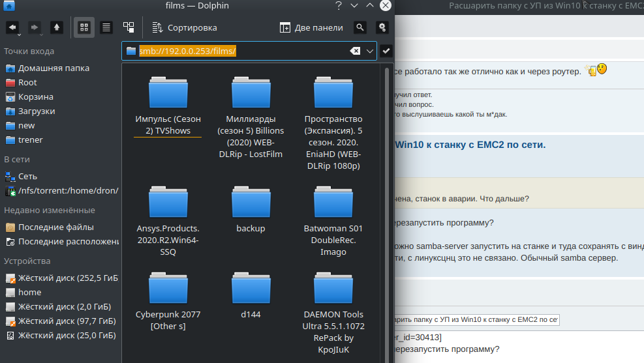Image resolution: width=644 pixels, height=363 pixels.
Task: Click the topic title field in browser window
Action: pyautogui.click(x=476, y=319)
